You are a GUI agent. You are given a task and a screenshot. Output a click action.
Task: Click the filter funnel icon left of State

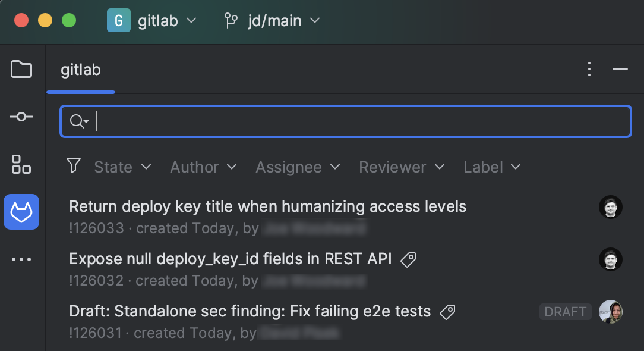pyautogui.click(x=74, y=167)
